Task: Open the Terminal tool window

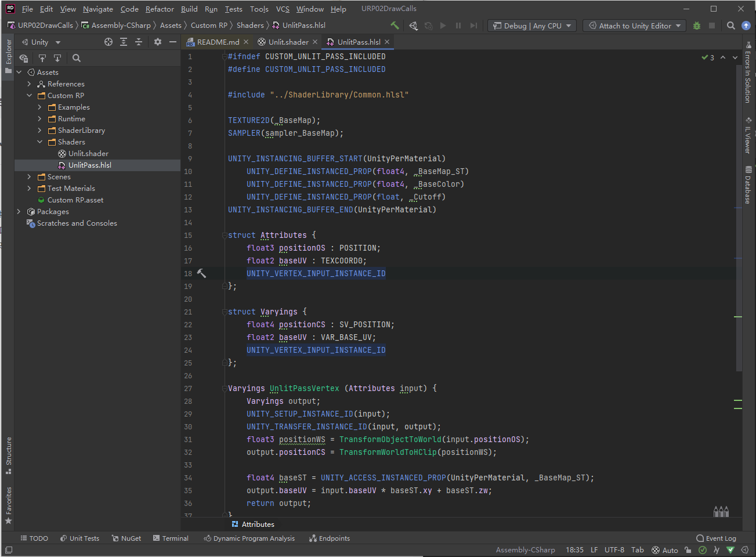Action: tap(171, 538)
